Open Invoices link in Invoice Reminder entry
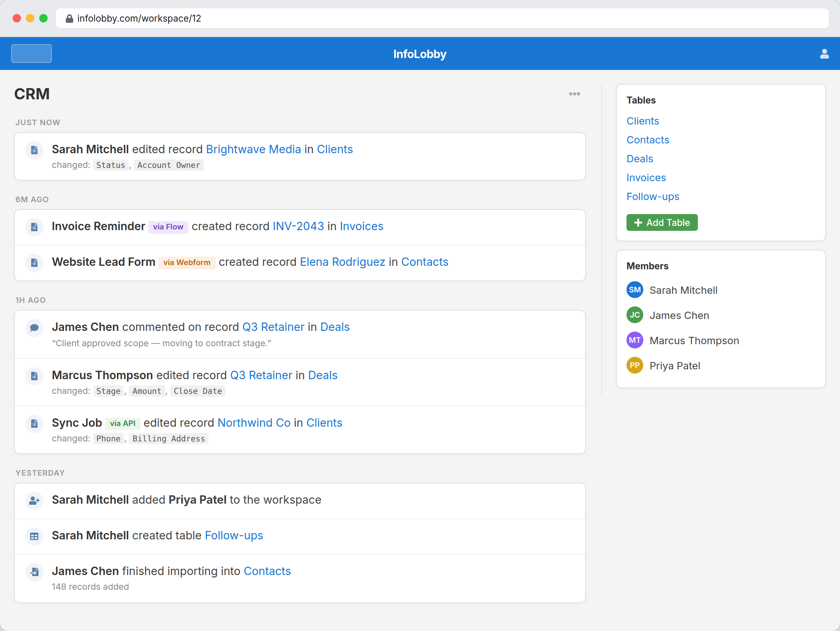The height and width of the screenshot is (631, 840). (x=361, y=227)
